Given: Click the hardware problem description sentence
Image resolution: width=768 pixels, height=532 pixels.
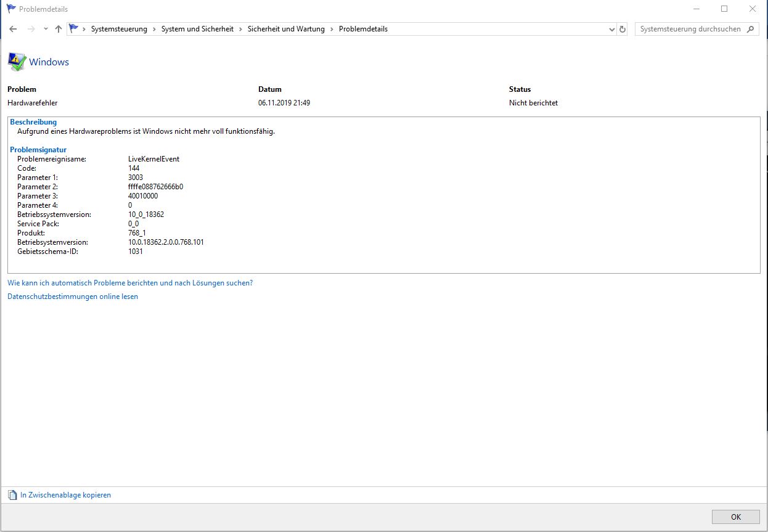Looking at the screenshot, I should (x=146, y=131).
